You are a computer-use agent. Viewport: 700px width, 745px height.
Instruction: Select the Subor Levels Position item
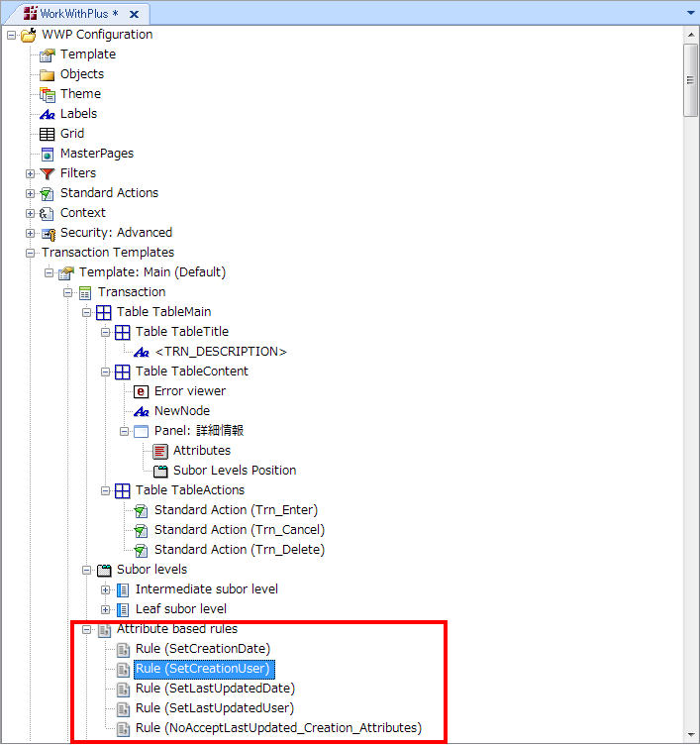click(235, 471)
